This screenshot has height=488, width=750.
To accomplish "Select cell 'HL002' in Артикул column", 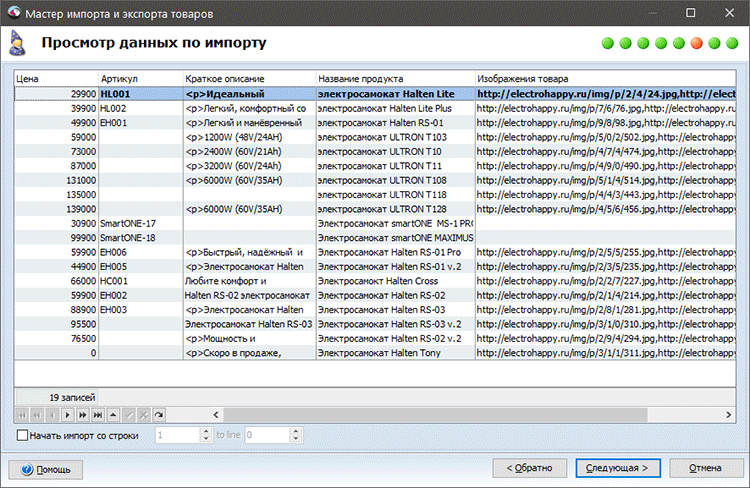I will pos(141,109).
